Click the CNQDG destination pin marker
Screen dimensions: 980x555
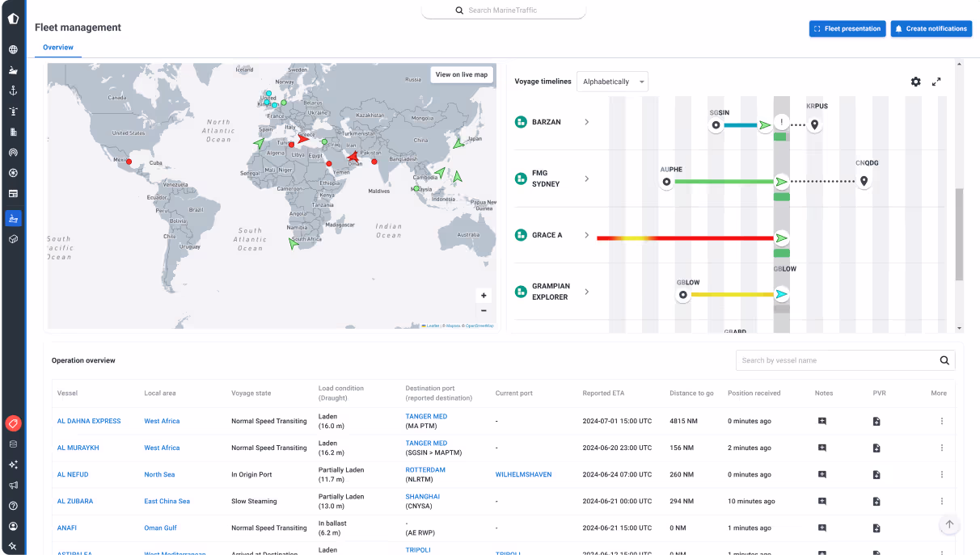coord(864,182)
